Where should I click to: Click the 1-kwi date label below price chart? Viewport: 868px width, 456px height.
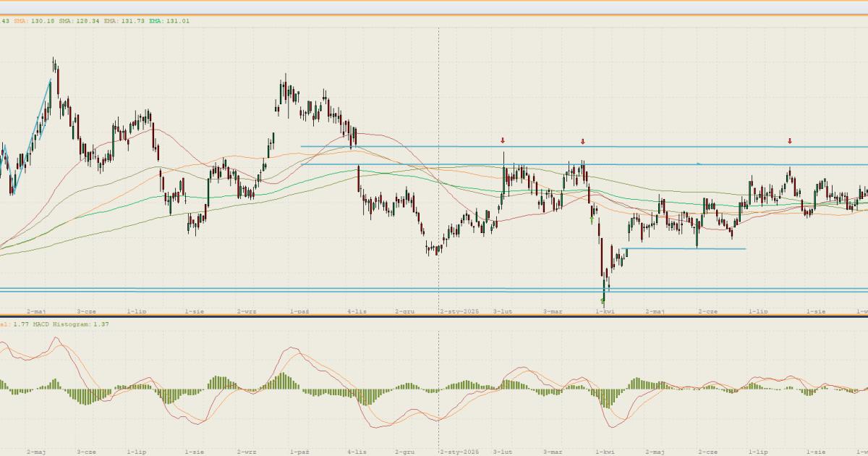[605, 311]
